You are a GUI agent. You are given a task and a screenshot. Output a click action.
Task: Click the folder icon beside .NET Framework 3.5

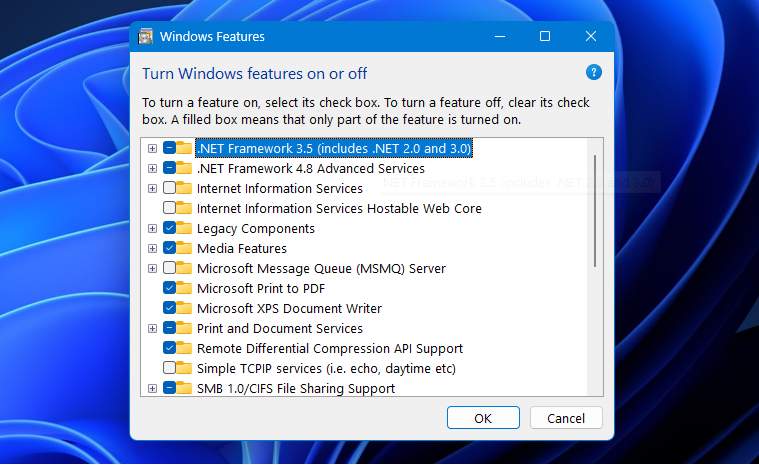click(184, 148)
